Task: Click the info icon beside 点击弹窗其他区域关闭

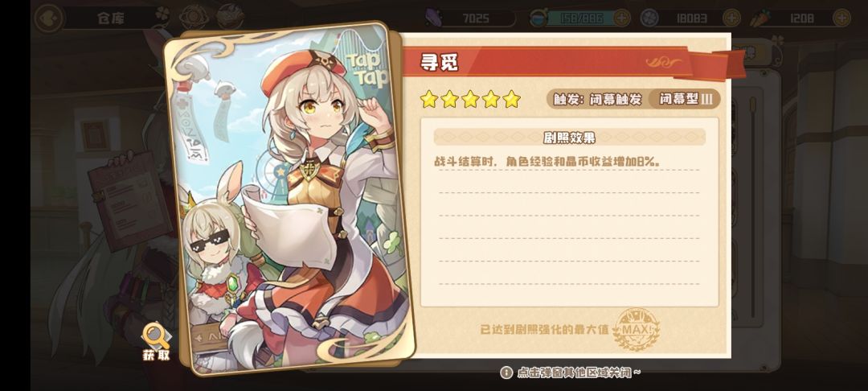Action: (506, 372)
